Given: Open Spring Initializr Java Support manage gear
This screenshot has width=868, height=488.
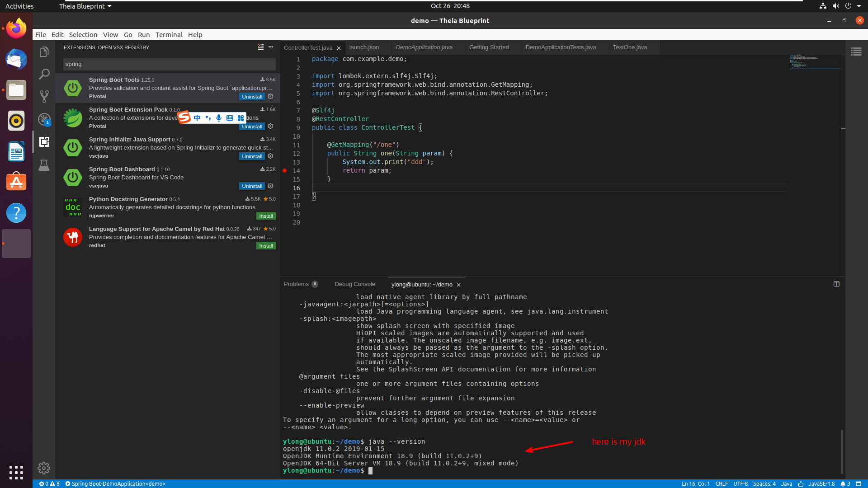Looking at the screenshot, I should 270,156.
